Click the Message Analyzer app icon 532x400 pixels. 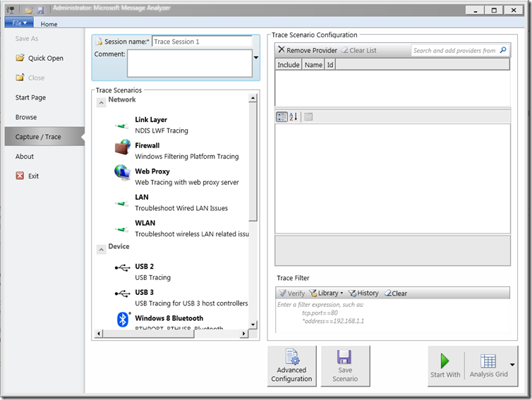point(11,10)
